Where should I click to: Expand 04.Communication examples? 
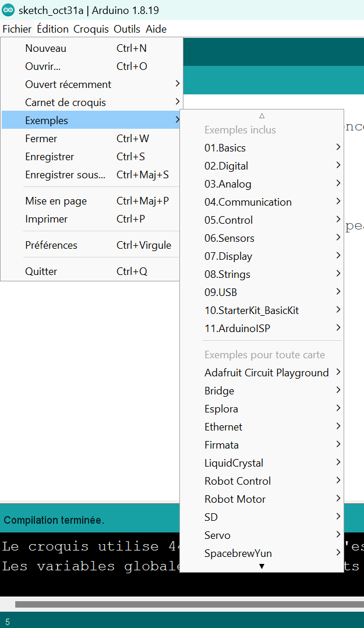pos(262,202)
